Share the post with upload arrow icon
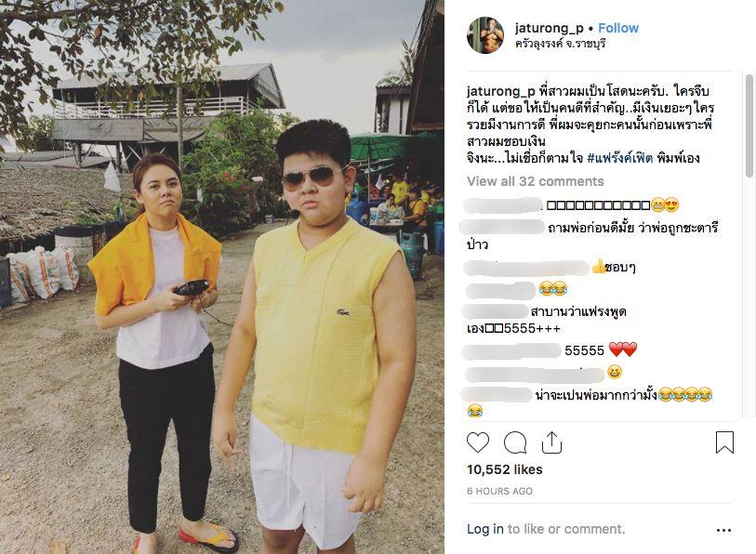Screen dimensions: 756x554 point(551,442)
